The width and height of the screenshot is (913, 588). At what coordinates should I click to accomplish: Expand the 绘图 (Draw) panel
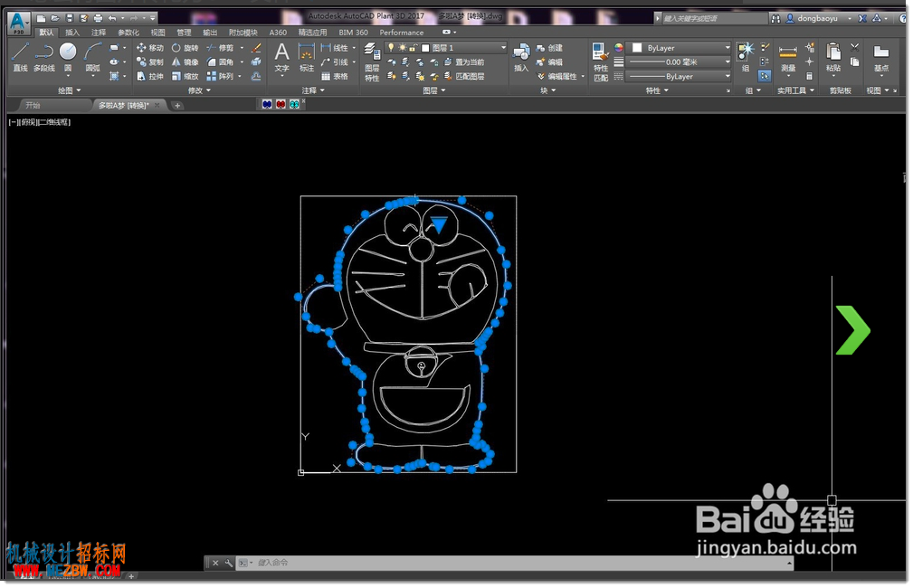click(x=70, y=90)
